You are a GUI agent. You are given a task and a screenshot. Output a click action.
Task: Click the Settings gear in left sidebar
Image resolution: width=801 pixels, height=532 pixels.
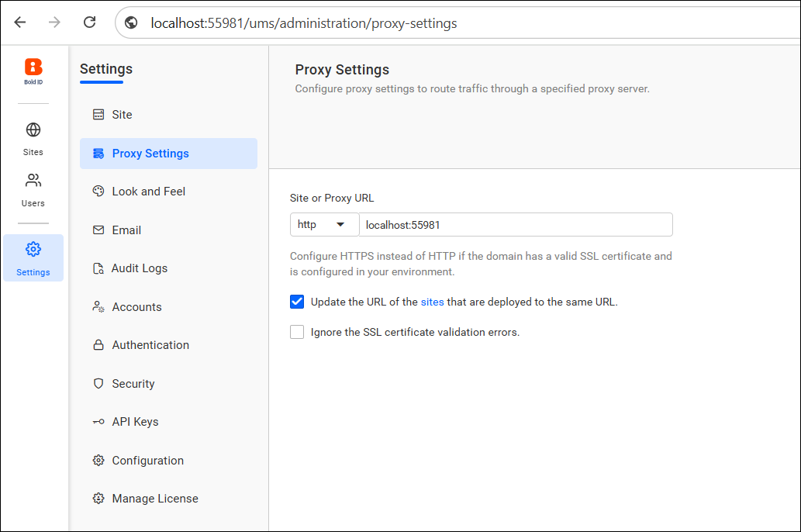33,250
